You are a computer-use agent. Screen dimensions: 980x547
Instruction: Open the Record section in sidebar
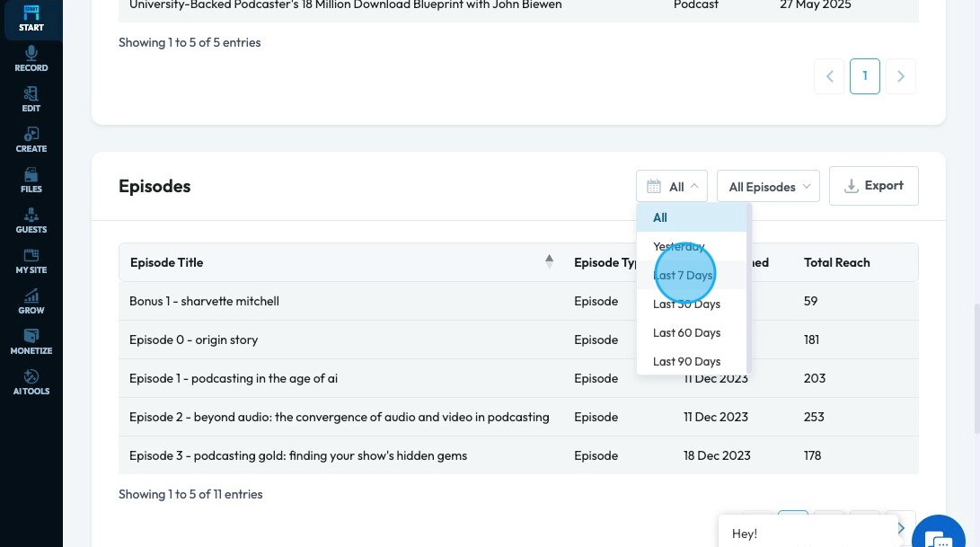[x=31, y=59]
